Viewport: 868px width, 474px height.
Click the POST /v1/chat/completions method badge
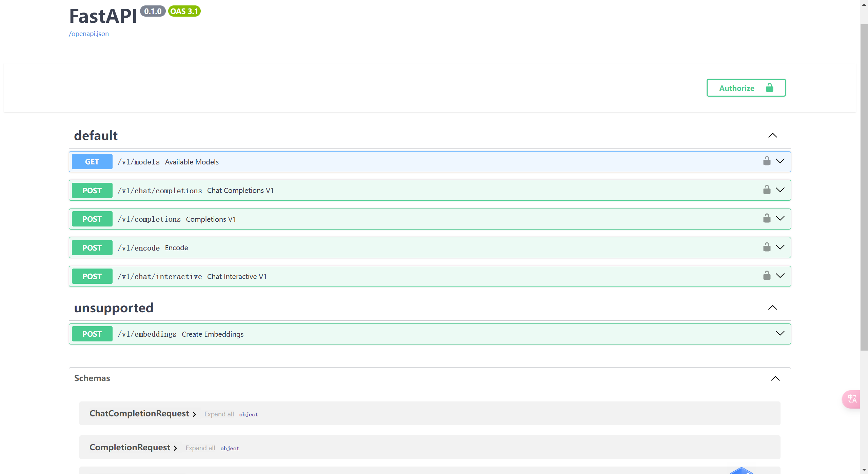pos(92,191)
